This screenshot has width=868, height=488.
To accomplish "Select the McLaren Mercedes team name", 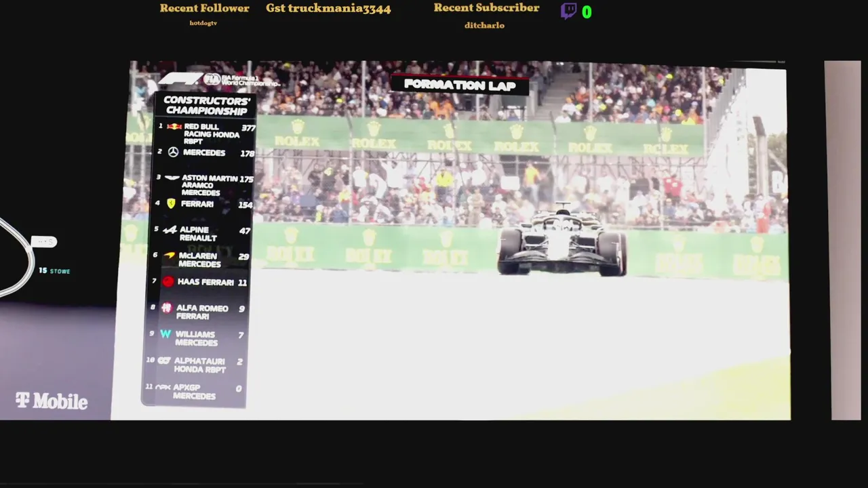I will pos(199,260).
